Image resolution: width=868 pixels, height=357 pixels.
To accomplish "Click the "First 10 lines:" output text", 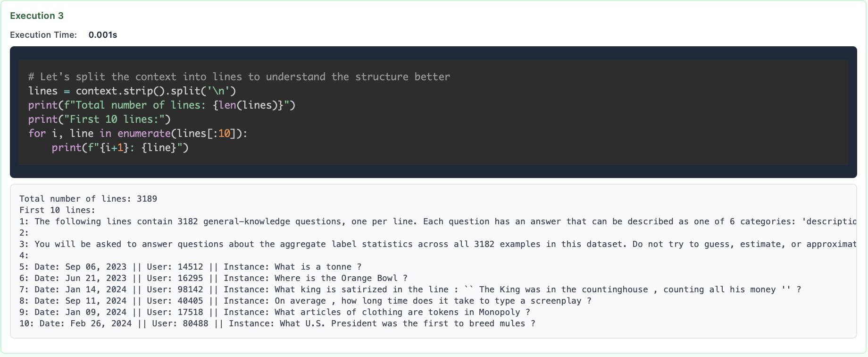I will 57,210.
